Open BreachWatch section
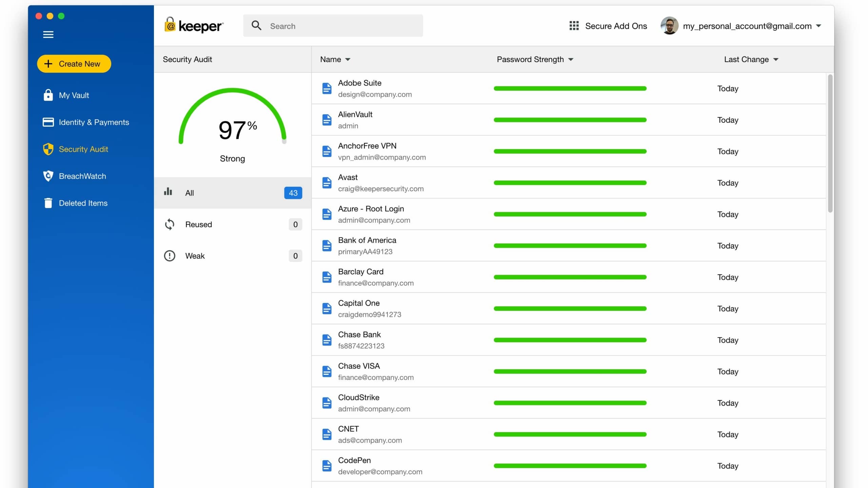Viewport: 868px width, 488px height. pyautogui.click(x=74, y=176)
